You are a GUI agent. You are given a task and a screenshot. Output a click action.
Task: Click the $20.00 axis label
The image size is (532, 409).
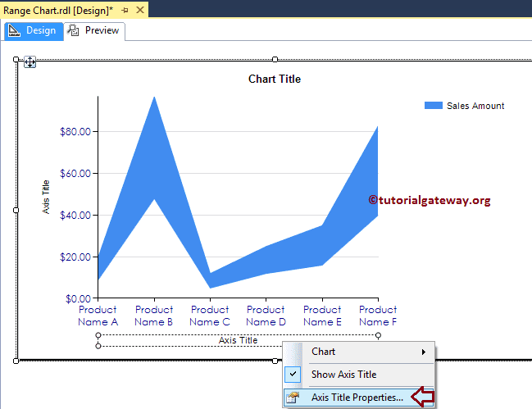tap(75, 257)
